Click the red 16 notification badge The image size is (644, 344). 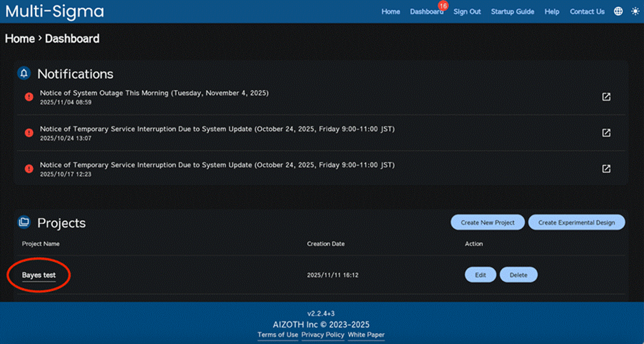(x=443, y=5)
